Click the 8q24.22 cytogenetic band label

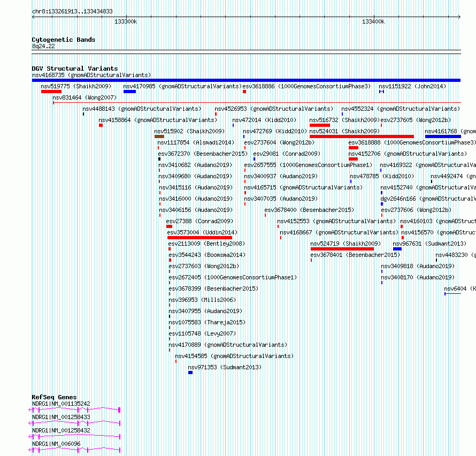[x=43, y=46]
